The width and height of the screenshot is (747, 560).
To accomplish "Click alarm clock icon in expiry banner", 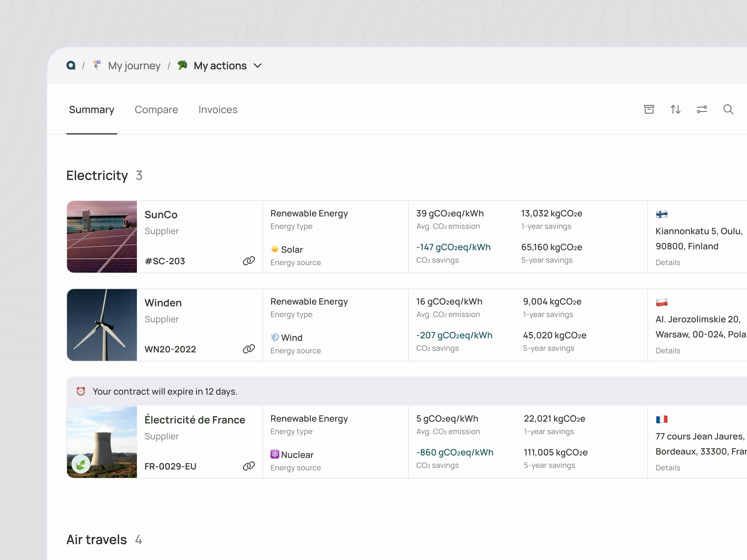I will (81, 391).
